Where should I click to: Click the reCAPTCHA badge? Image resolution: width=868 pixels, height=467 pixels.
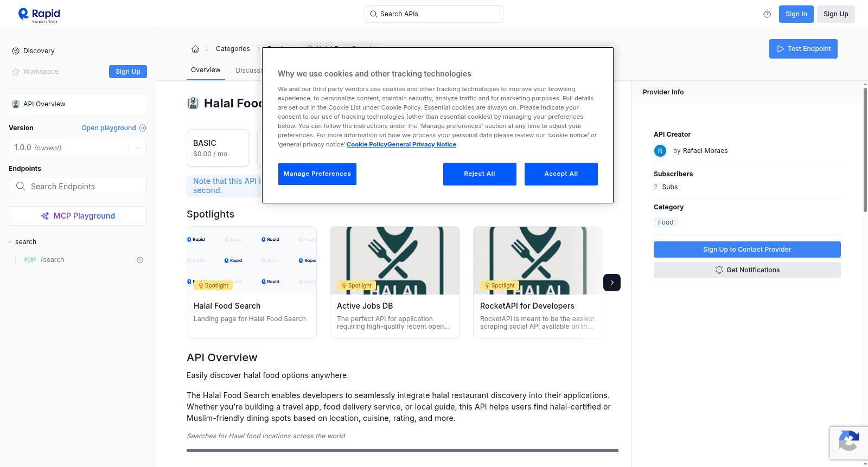coord(848,443)
